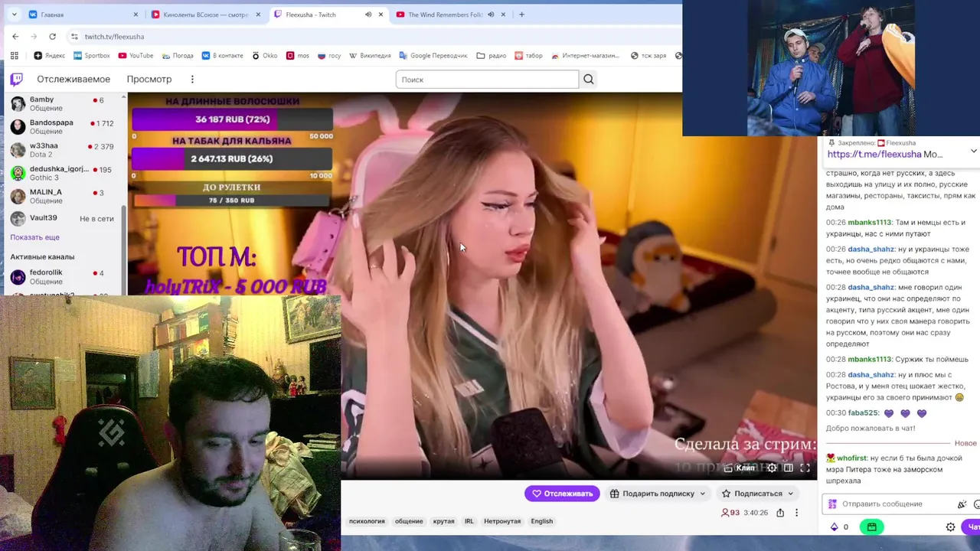Open the Интернет-магазин bookmark

click(x=584, y=55)
